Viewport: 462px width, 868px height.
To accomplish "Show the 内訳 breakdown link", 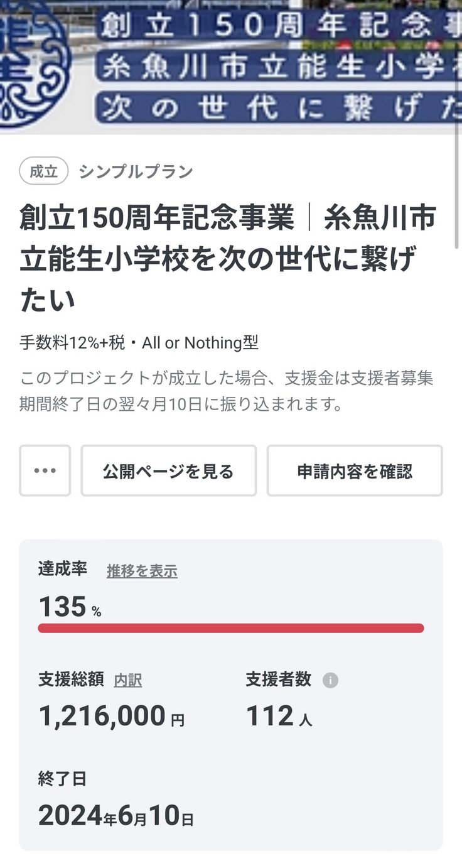I will [x=127, y=680].
